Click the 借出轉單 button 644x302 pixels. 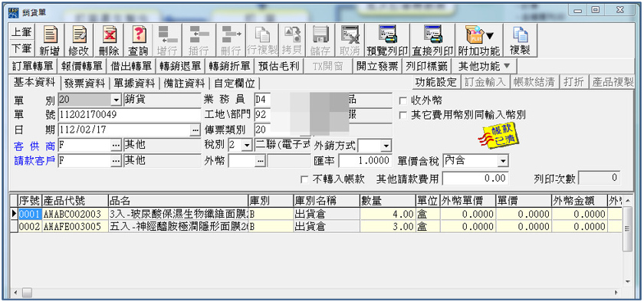(131, 66)
